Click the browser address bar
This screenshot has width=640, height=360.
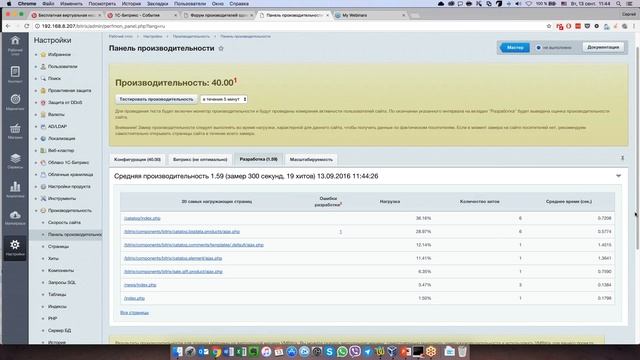[x=286, y=26]
